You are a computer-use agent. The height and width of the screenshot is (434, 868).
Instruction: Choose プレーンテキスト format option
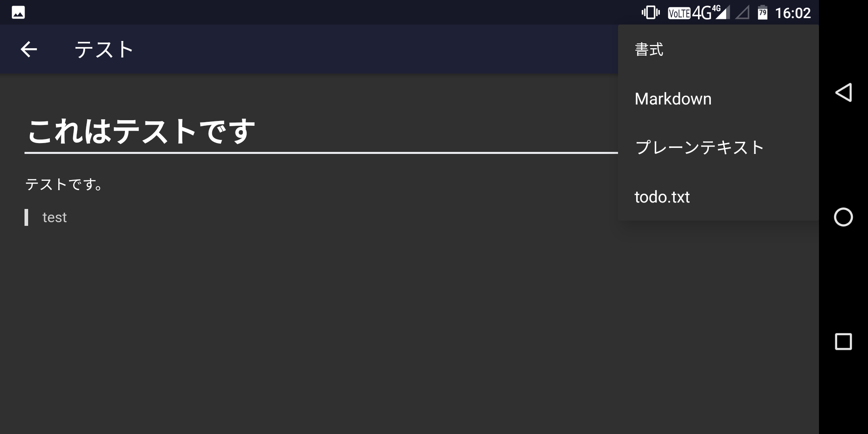[699, 147]
